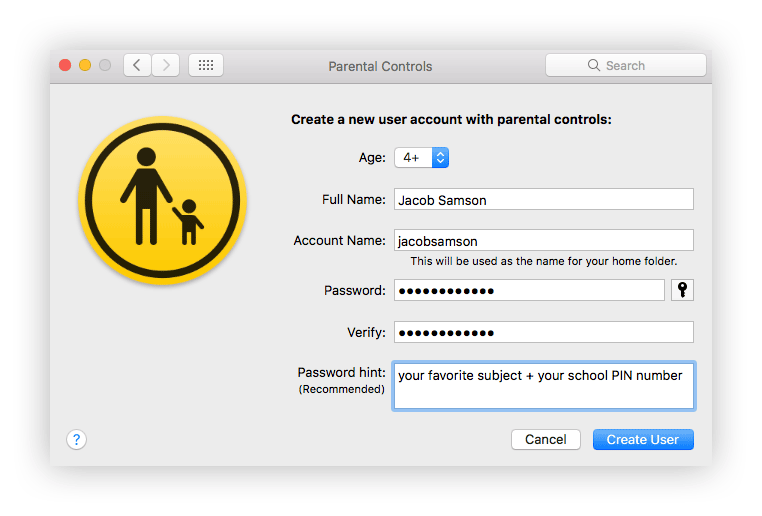Click the blue Age stepper arrows
Viewport: 762px width, 516px height.
tap(440, 157)
